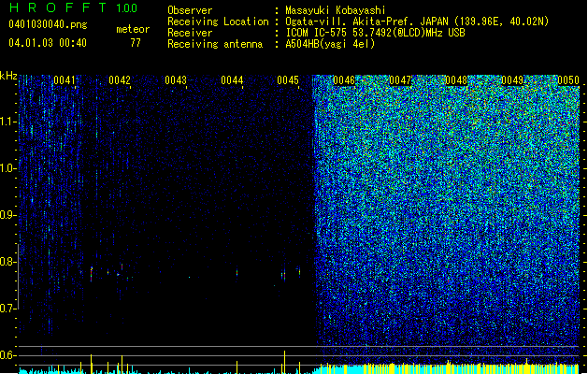Select the filename 0401030040.png
Viewport: 588px width, 374px height.
[48, 24]
